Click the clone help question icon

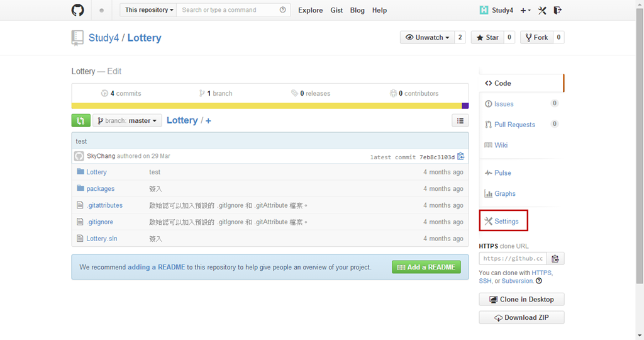pos(539,281)
